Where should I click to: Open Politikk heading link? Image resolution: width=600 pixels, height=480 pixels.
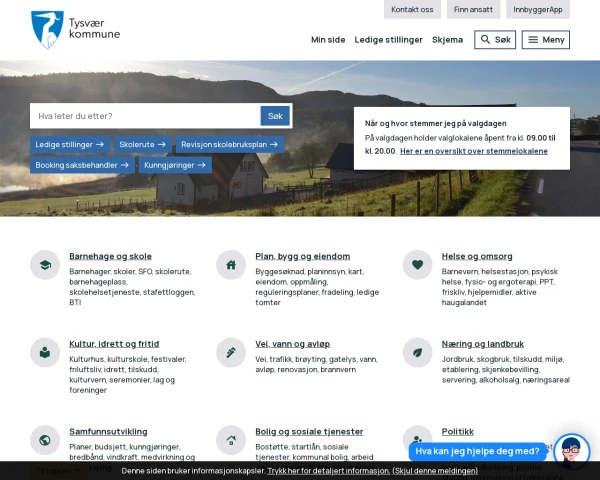pos(458,432)
